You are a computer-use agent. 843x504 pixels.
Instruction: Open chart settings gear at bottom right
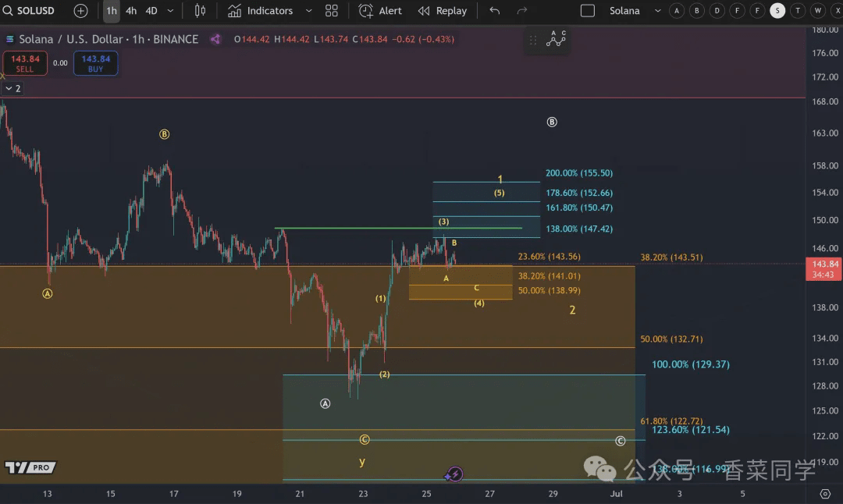click(825, 494)
